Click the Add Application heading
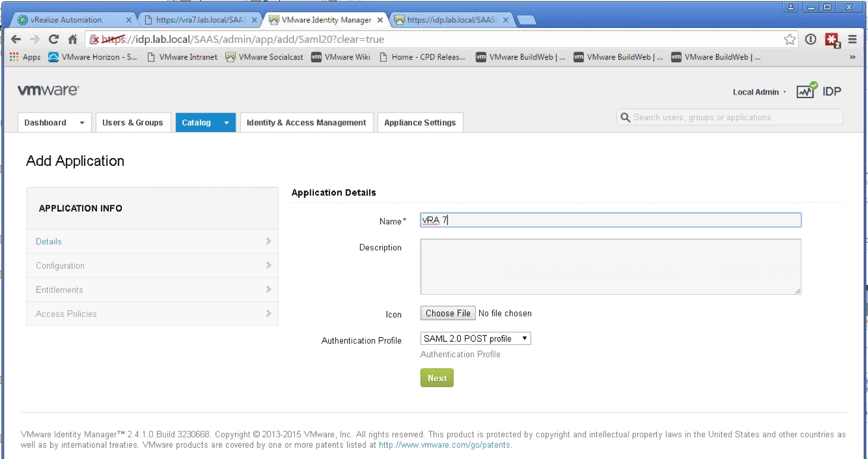868x459 pixels. [x=76, y=161]
